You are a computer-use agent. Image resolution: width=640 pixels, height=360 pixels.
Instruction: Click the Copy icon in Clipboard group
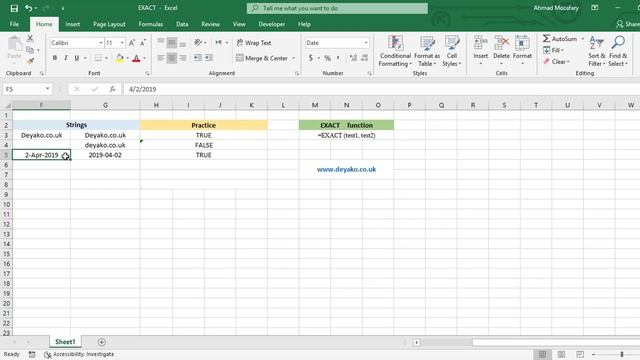pos(30,50)
